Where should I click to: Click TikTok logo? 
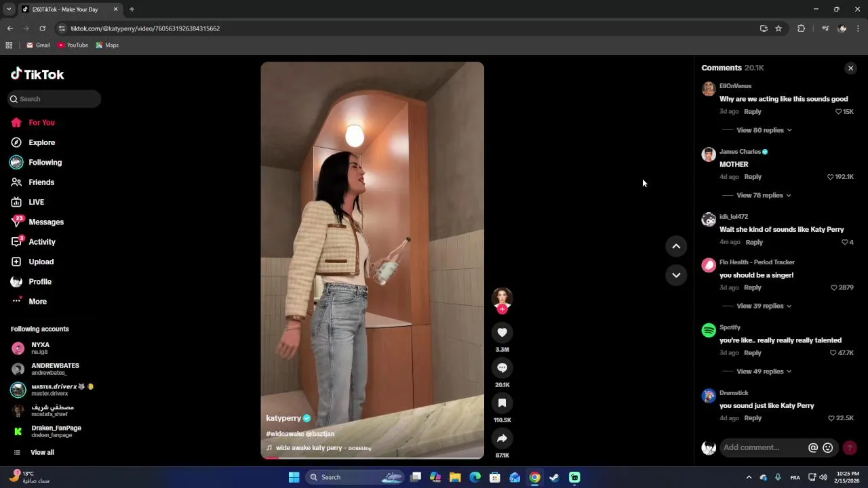(x=37, y=75)
